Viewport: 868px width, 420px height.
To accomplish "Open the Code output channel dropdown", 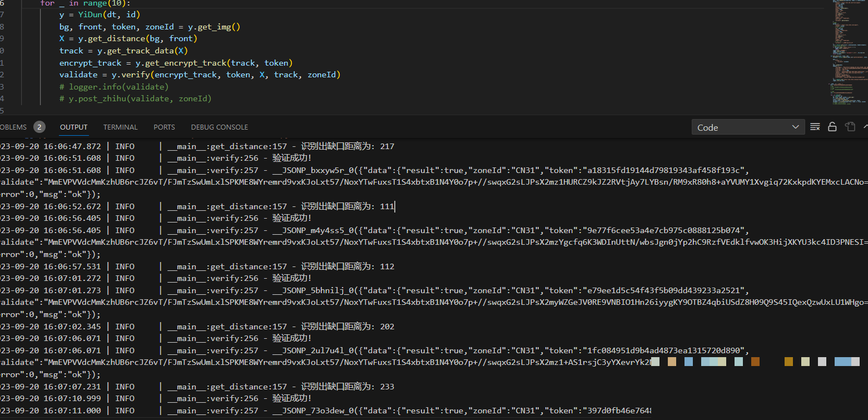I will pyautogui.click(x=748, y=127).
